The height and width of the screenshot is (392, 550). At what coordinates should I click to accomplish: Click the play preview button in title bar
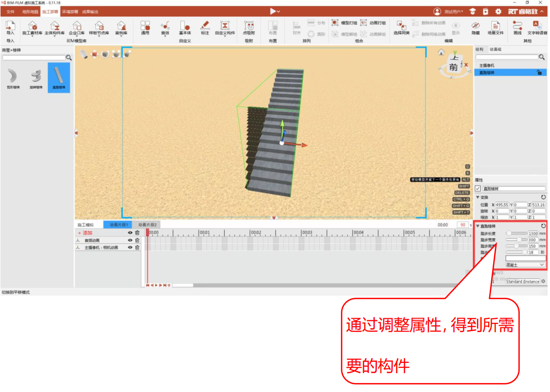tap(273, 11)
